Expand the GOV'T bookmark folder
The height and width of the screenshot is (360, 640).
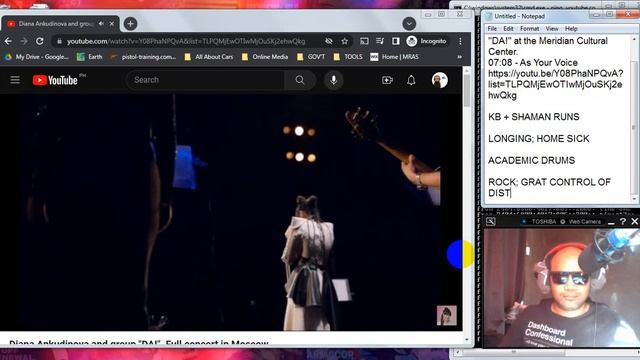[311, 57]
